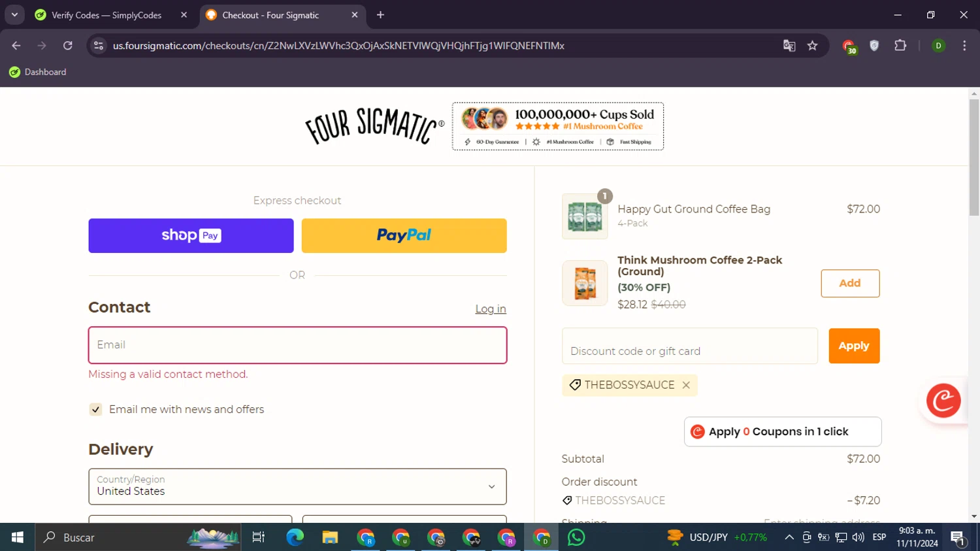Open the network icon in system tray
The image size is (980, 551).
coord(841,537)
